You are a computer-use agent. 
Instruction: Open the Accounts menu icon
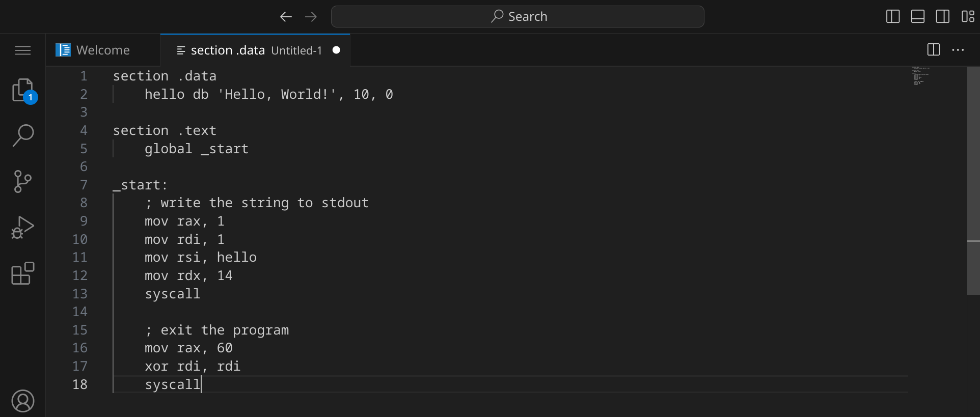tap(23, 401)
